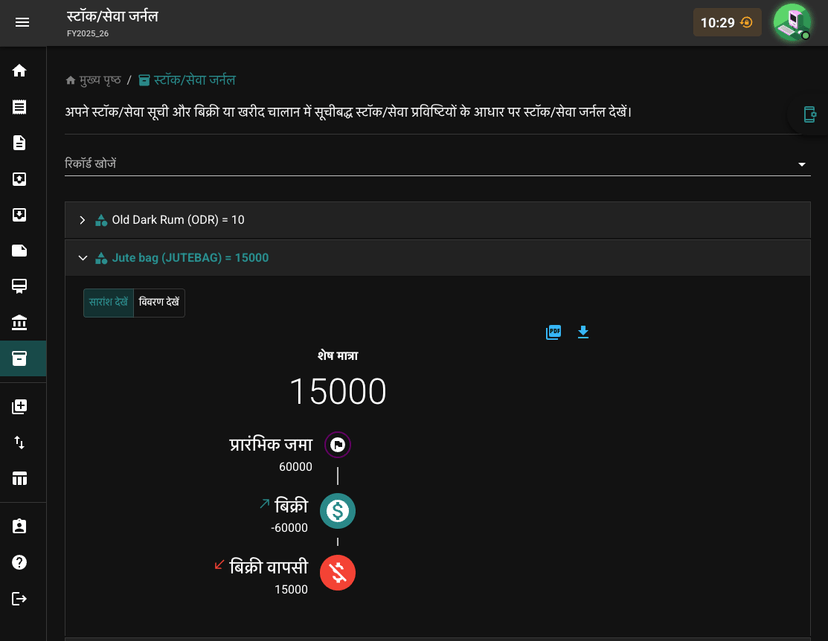Open the up-down transfer arrows icon in sidebar
Image resolution: width=828 pixels, height=641 pixels.
pyautogui.click(x=20, y=442)
